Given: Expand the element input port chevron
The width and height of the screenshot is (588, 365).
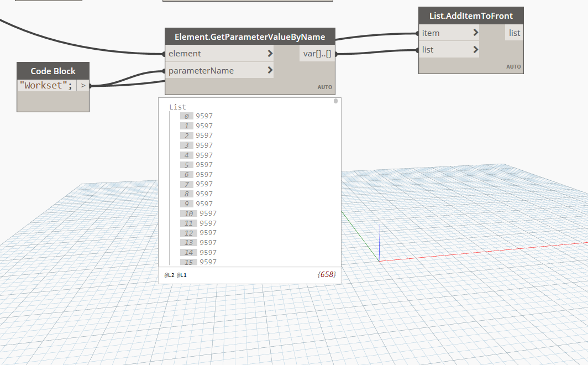Looking at the screenshot, I should pos(270,53).
